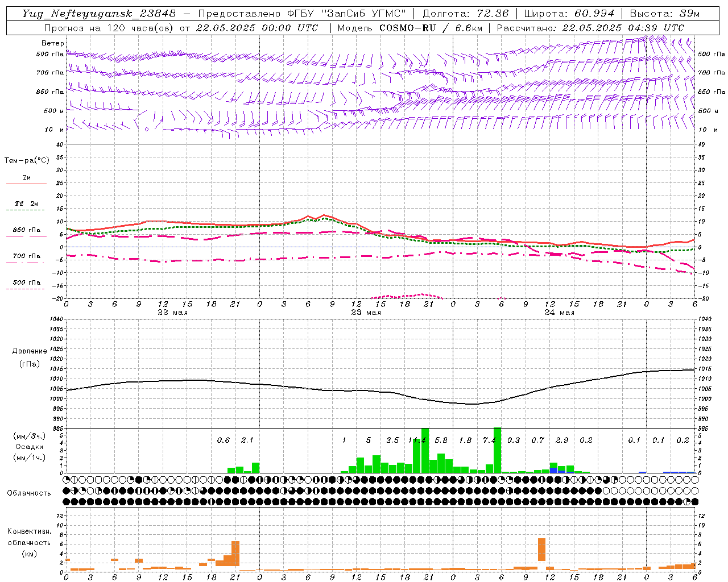Select the 0.6 precipitation total

224,440
